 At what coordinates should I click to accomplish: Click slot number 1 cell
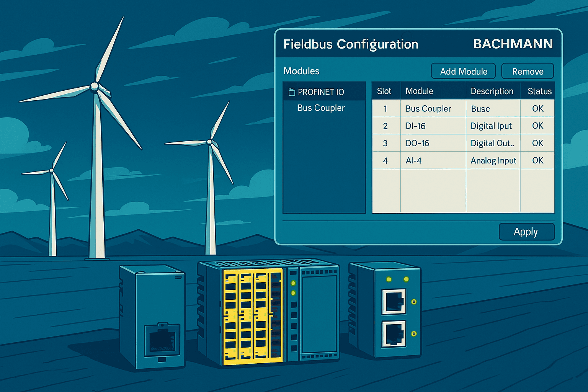[x=386, y=109]
